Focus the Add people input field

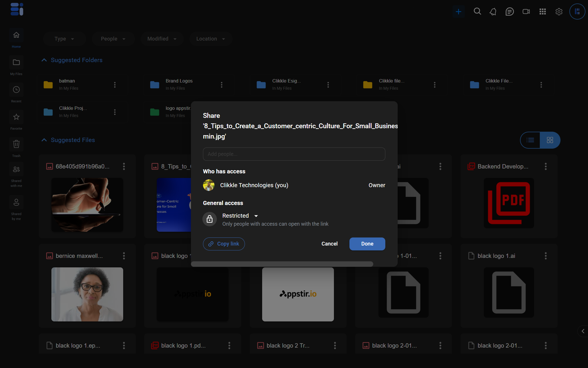(x=294, y=154)
